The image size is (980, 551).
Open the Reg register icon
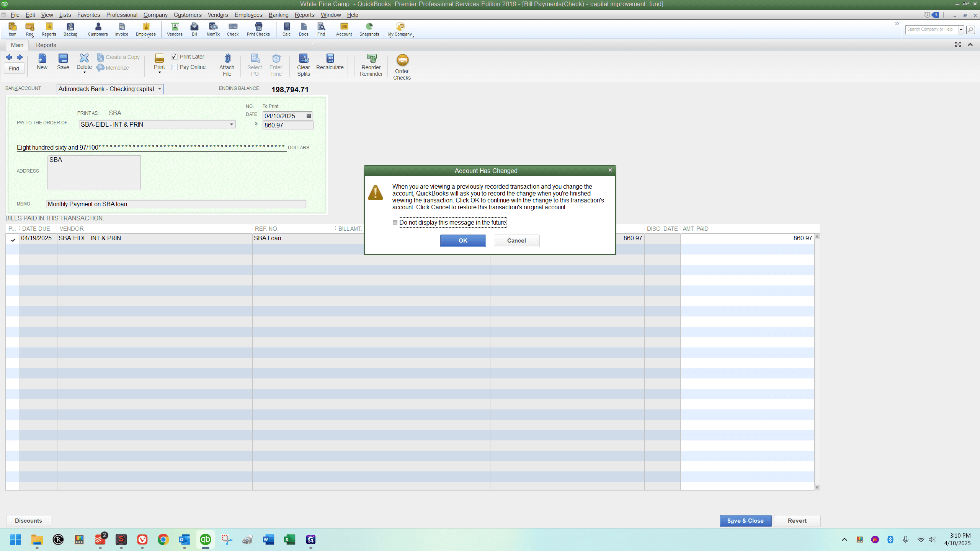30,29
